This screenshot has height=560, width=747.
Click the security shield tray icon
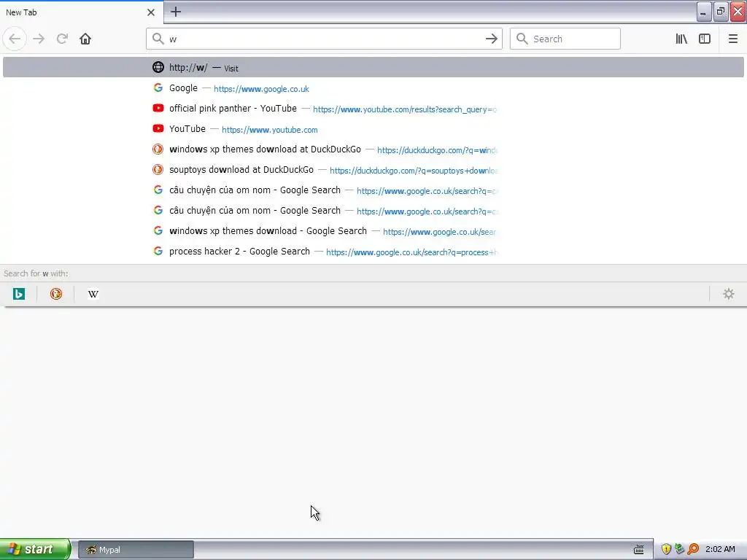(666, 549)
